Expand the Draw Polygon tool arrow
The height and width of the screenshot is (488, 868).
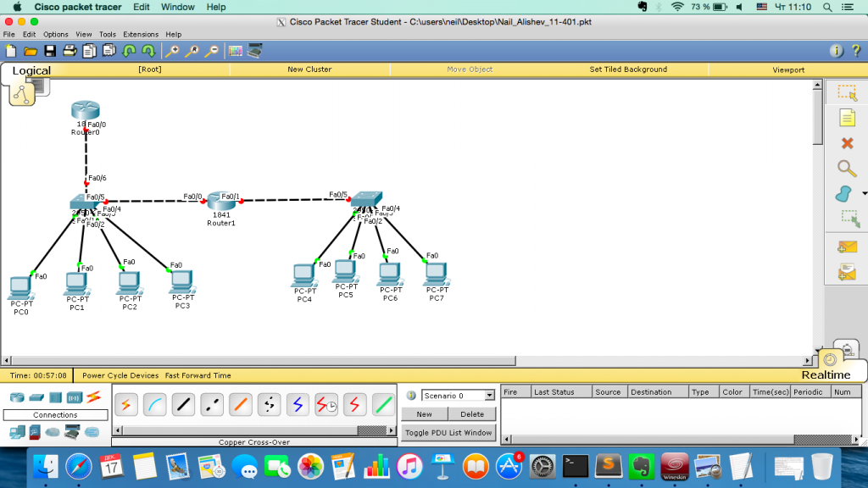[864, 194]
